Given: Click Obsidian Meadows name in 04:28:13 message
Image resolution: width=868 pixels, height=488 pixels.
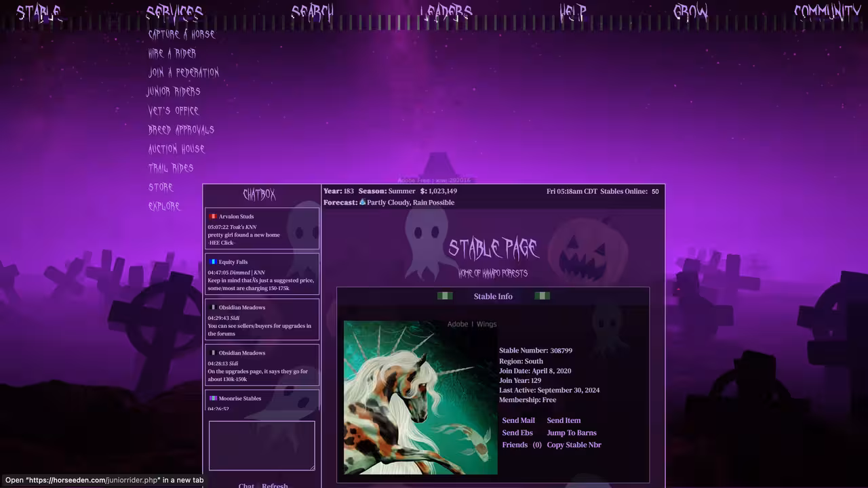Looking at the screenshot, I should coord(242,352).
